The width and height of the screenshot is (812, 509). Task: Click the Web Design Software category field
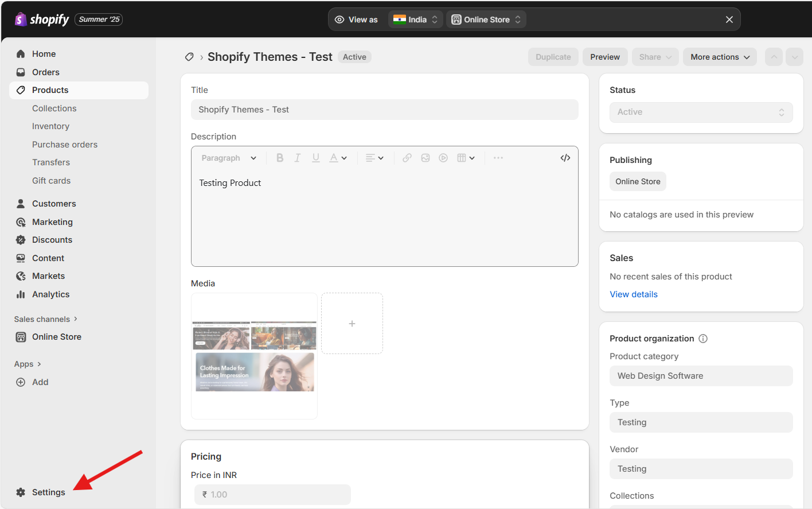701,376
